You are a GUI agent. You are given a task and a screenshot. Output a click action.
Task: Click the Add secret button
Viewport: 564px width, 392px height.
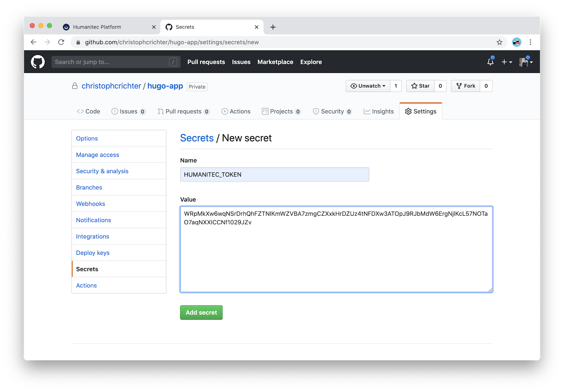[201, 313]
